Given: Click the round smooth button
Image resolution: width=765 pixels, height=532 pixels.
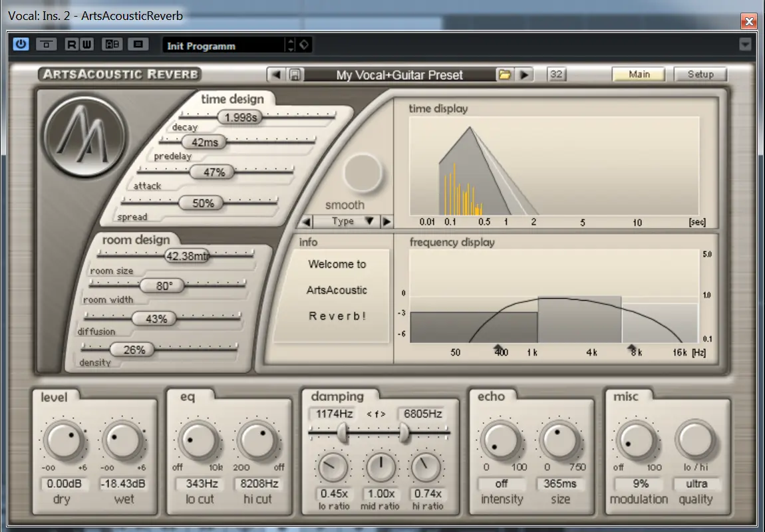Looking at the screenshot, I should 363,173.
